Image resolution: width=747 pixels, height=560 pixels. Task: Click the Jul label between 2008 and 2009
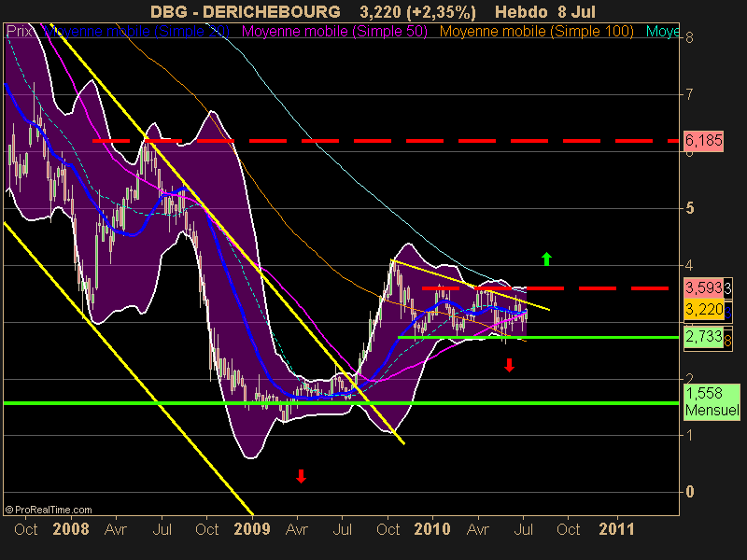click(x=162, y=529)
